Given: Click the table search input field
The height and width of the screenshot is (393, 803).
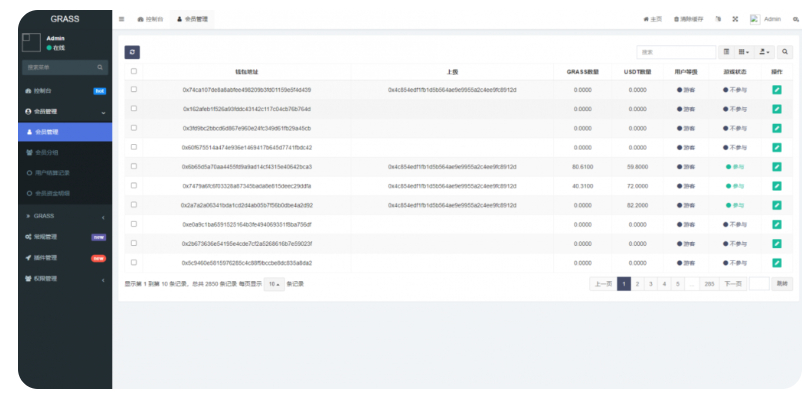Looking at the screenshot, I should 676,52.
